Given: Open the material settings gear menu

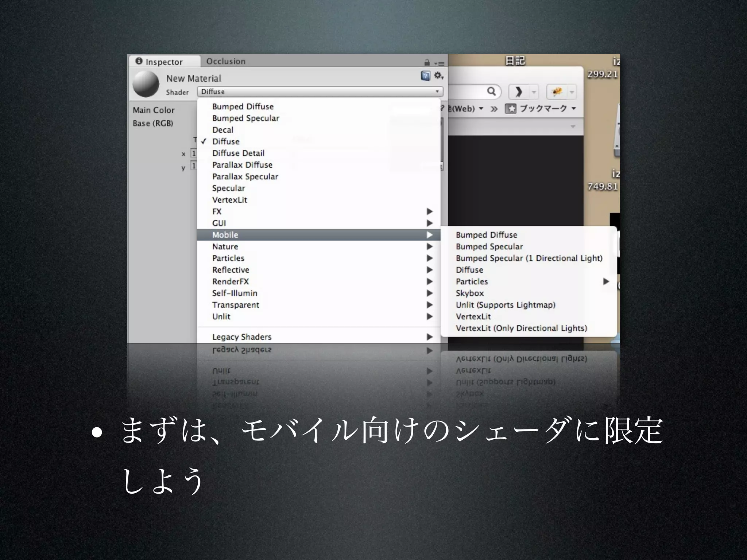Looking at the screenshot, I should (438, 76).
